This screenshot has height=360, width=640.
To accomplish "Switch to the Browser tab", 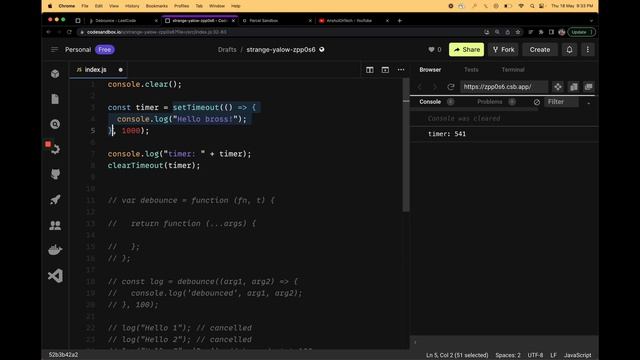I will tap(430, 70).
